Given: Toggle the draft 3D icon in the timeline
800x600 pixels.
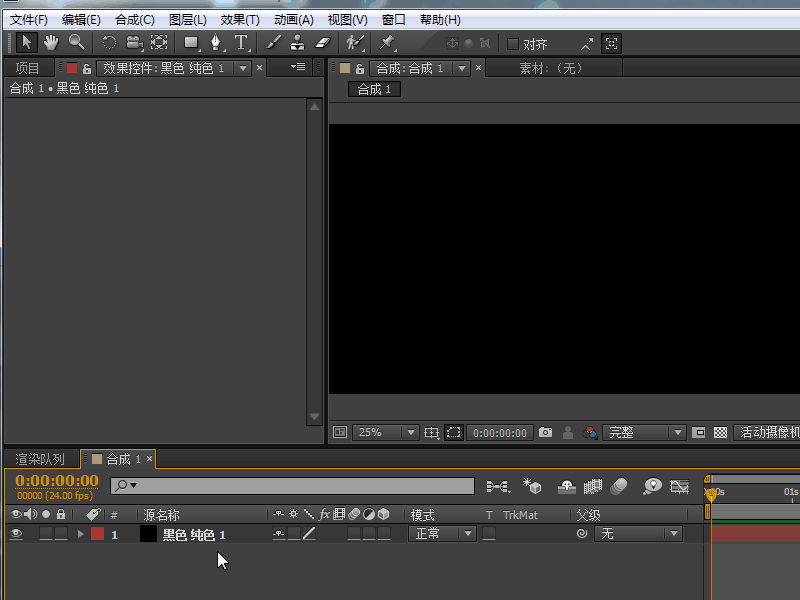Looking at the screenshot, I should (x=532, y=486).
